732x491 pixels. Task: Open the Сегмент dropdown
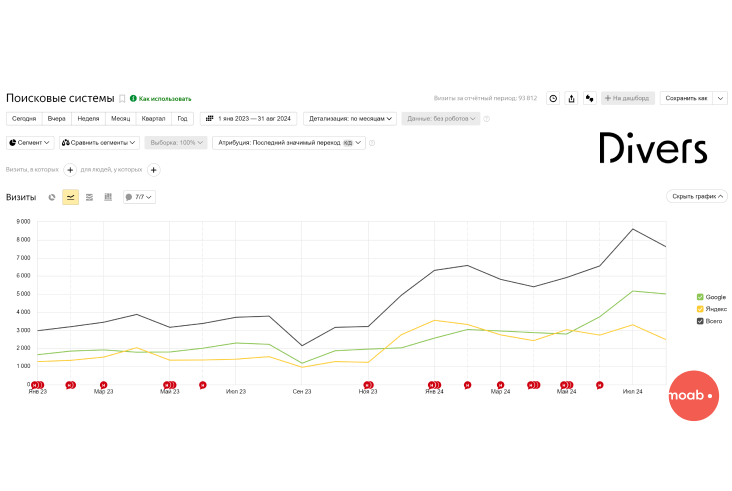pos(30,142)
